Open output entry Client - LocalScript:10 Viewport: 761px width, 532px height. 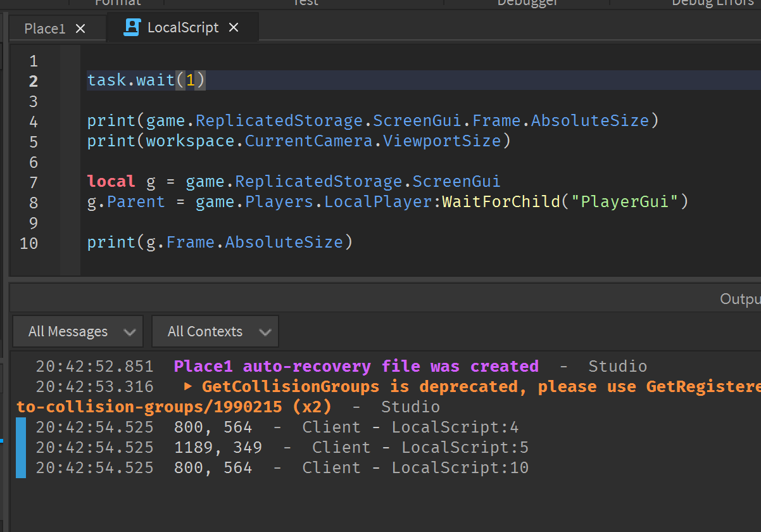pos(415,467)
